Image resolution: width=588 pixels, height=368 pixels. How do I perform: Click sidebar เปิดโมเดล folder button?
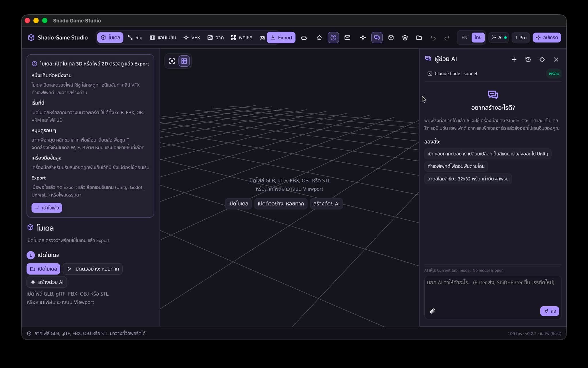(x=43, y=269)
